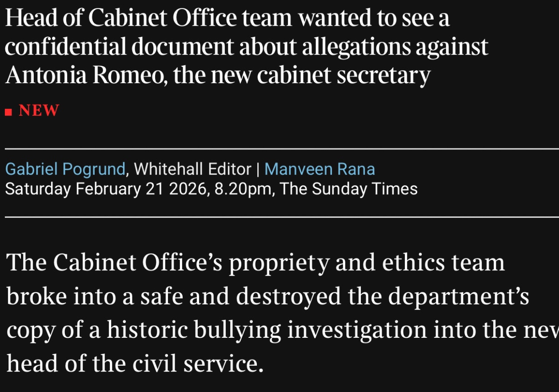Click the red square NEW indicator icon
The width and height of the screenshot is (559, 392).
coord(8,111)
